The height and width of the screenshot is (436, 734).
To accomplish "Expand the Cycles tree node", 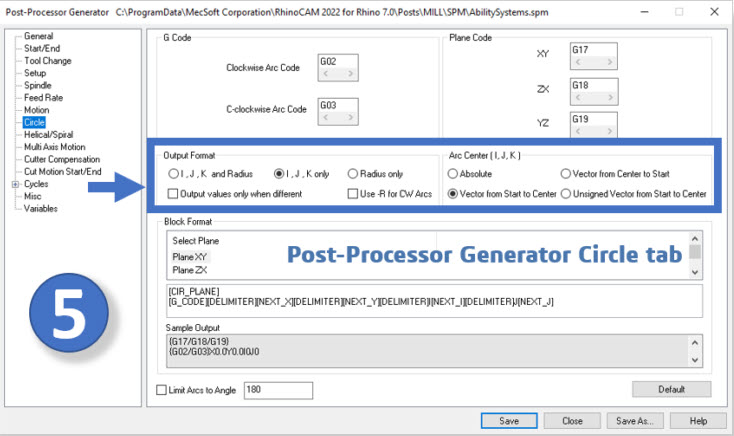I will tap(15, 184).
